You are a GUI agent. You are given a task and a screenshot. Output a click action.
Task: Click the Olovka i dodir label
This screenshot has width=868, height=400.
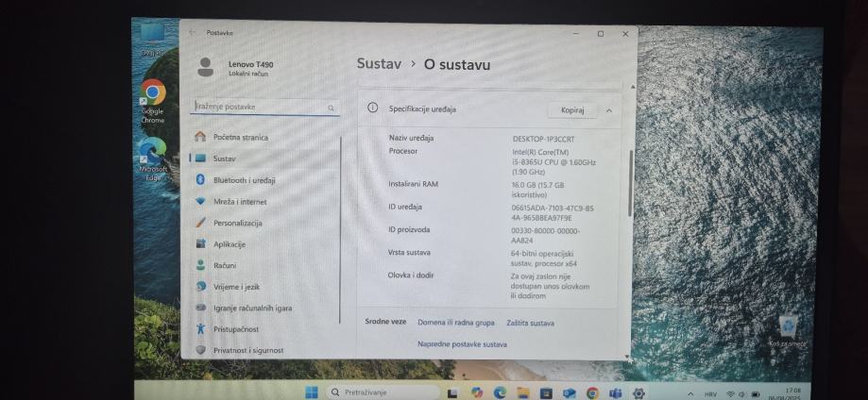click(x=411, y=275)
